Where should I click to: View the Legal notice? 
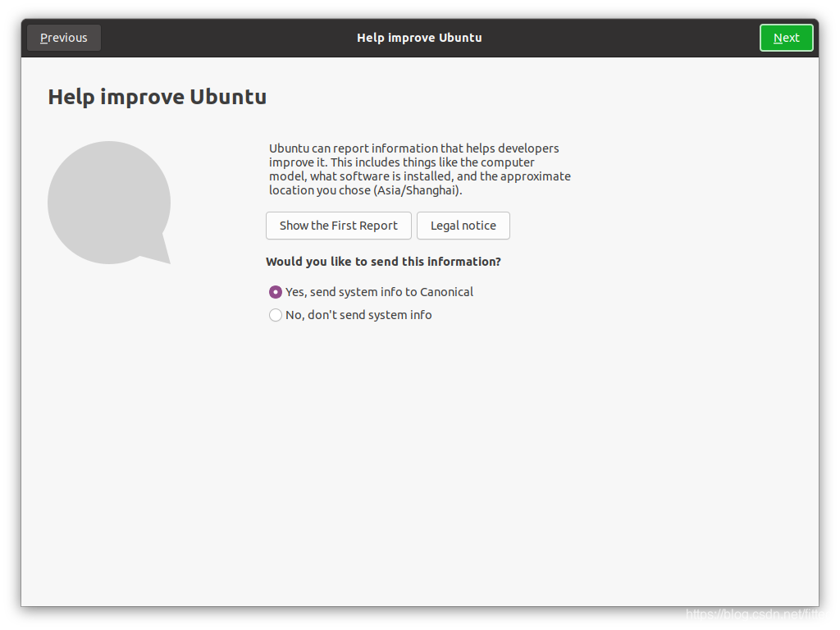pyautogui.click(x=463, y=226)
